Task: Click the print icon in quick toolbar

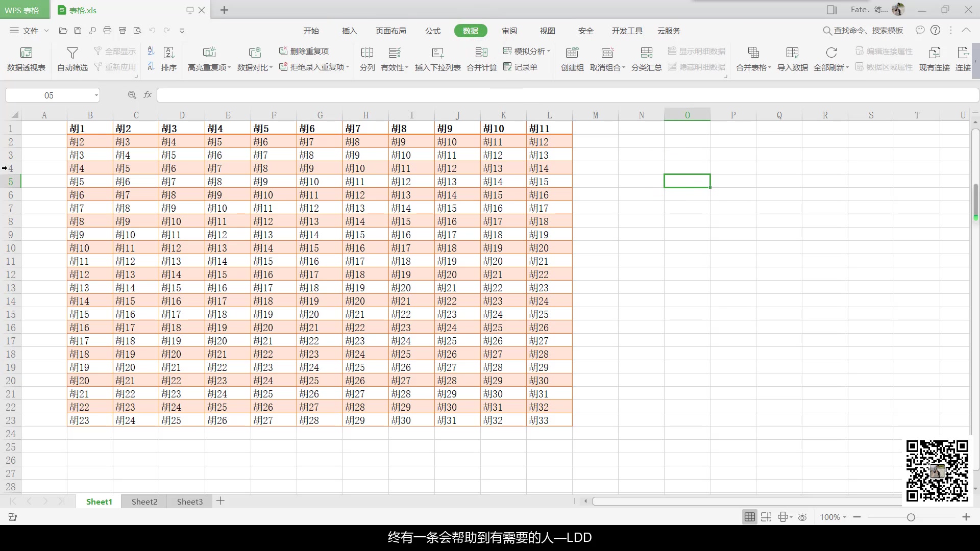Action: point(107,31)
